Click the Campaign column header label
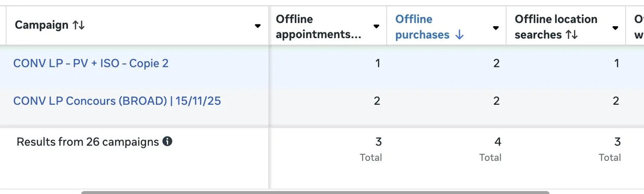The height and width of the screenshot is (194, 644). click(42, 25)
